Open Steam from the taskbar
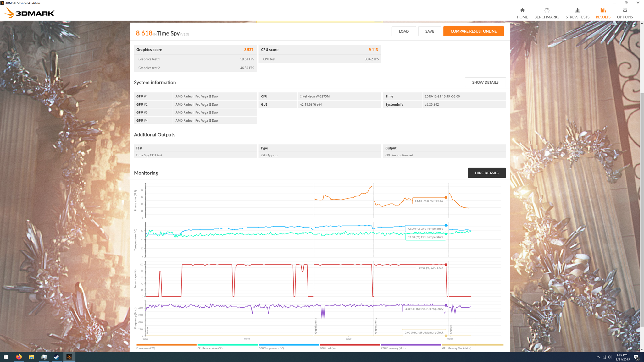644x362 pixels. [57, 357]
